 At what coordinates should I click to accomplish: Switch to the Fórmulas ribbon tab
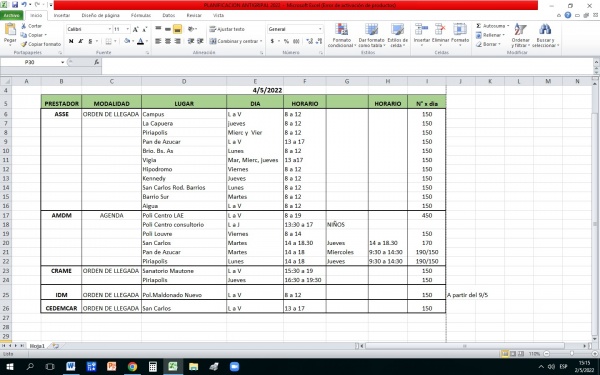pyautogui.click(x=141, y=15)
